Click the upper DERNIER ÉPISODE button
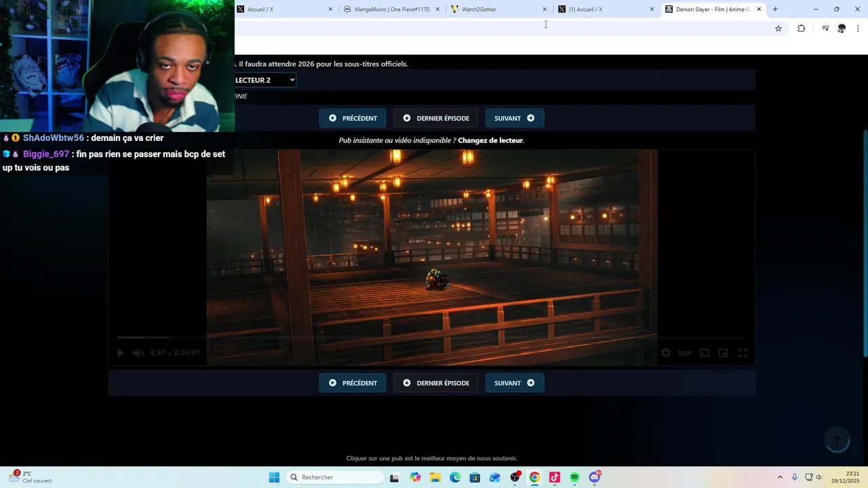868x488 pixels. coord(435,118)
